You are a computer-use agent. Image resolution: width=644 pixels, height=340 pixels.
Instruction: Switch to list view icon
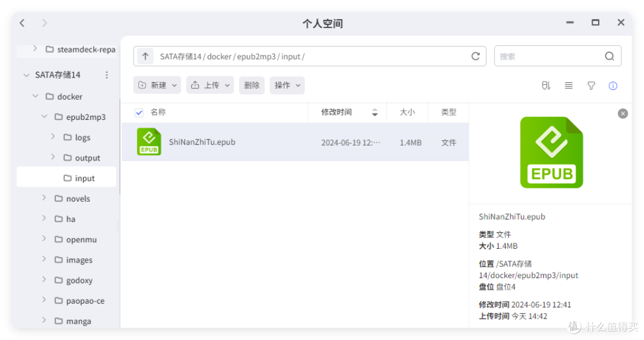coord(568,85)
